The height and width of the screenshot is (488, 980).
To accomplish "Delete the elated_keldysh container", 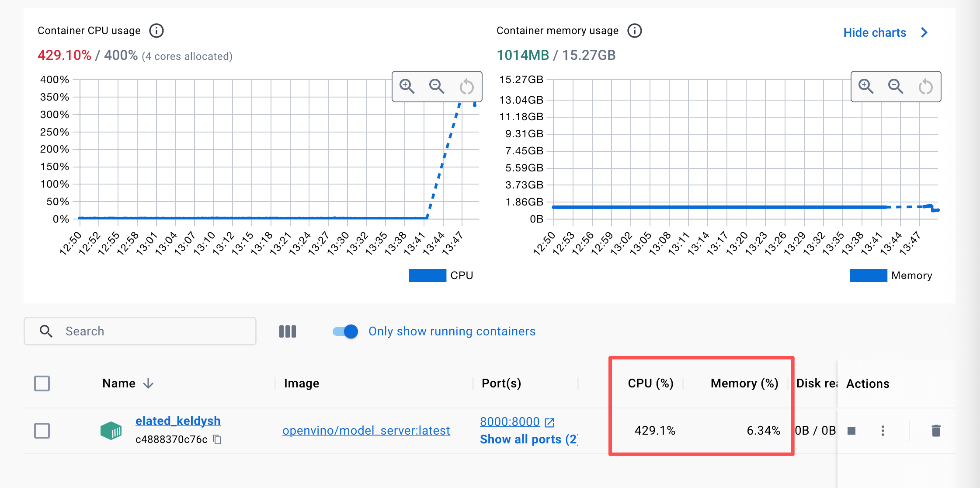I will [x=936, y=431].
